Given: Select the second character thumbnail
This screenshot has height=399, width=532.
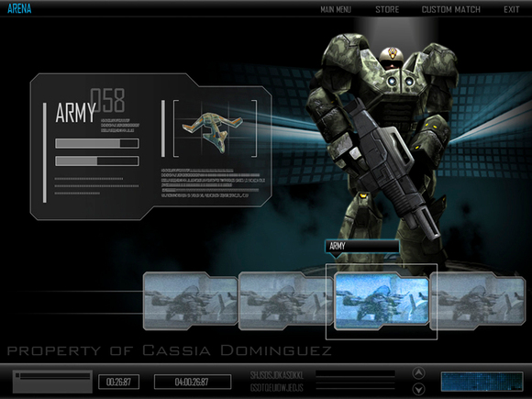Looking at the screenshot, I should click(286, 301).
